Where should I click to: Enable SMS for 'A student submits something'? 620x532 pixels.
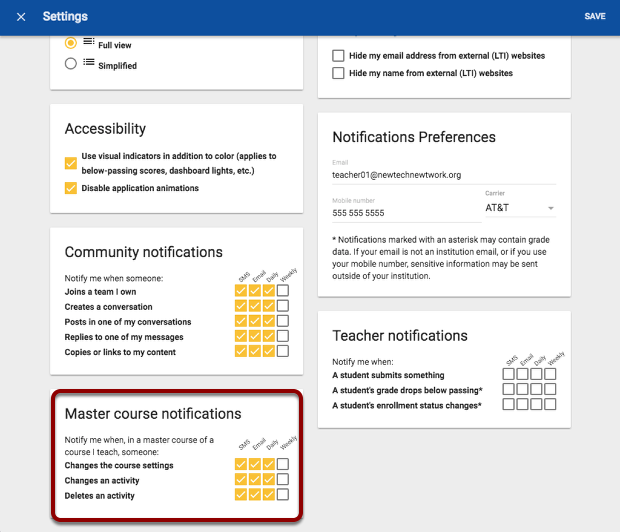(509, 374)
